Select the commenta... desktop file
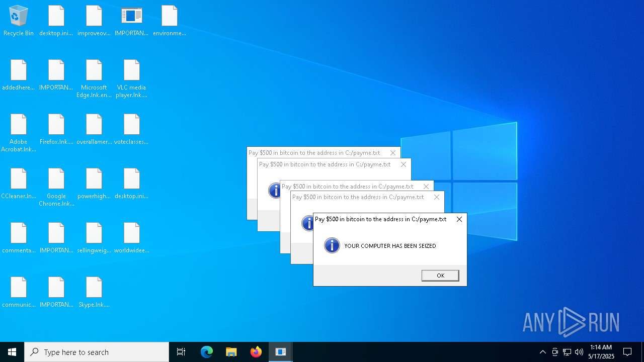Image resolution: width=644 pixels, height=362 pixels. tap(19, 238)
